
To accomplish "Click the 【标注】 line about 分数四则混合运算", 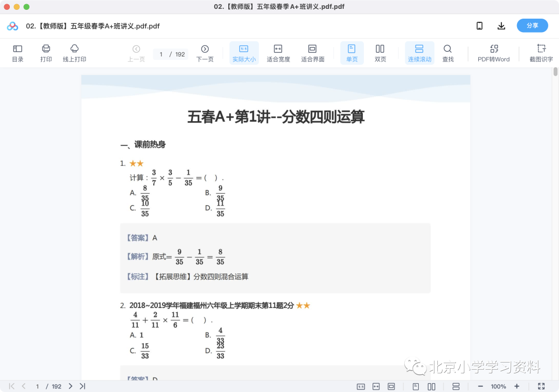I will pyautogui.click(x=187, y=277).
